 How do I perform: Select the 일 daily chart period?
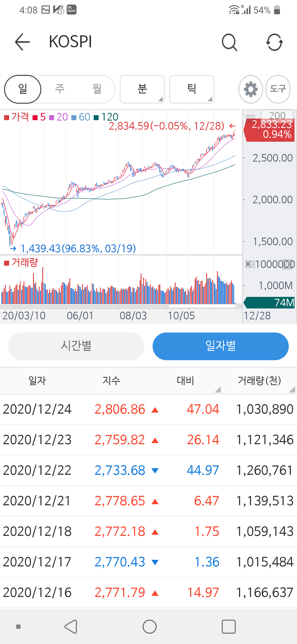(23, 89)
